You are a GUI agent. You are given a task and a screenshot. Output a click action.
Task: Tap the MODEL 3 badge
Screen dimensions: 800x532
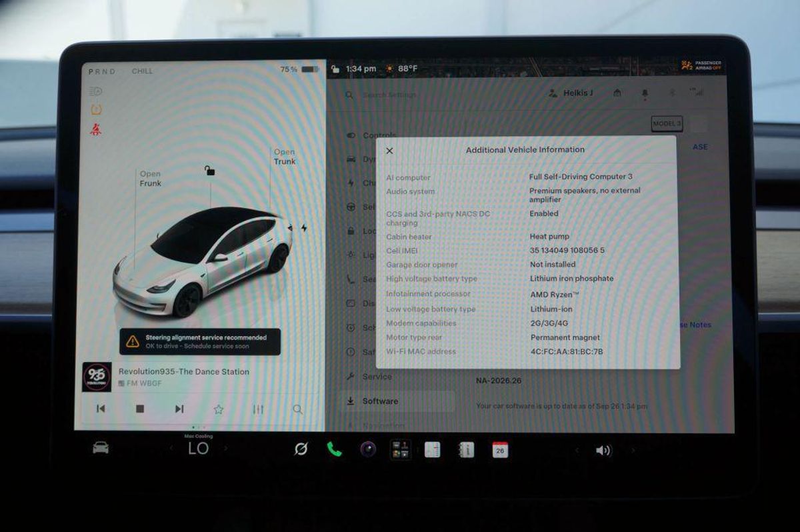(667, 124)
